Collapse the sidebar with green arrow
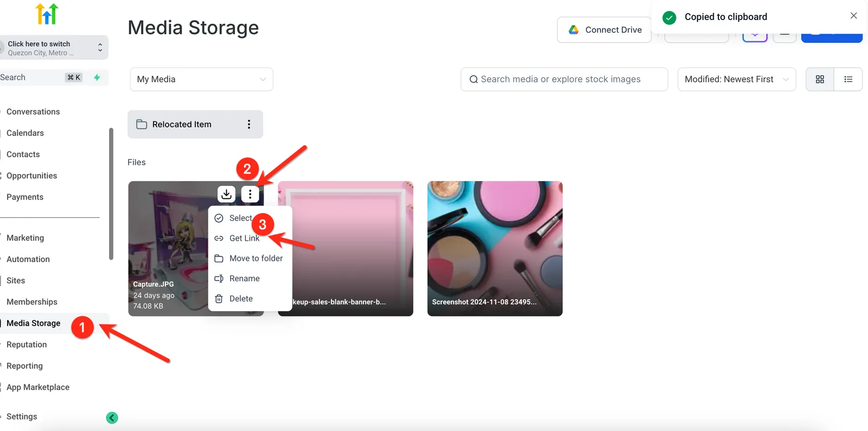 pyautogui.click(x=112, y=417)
